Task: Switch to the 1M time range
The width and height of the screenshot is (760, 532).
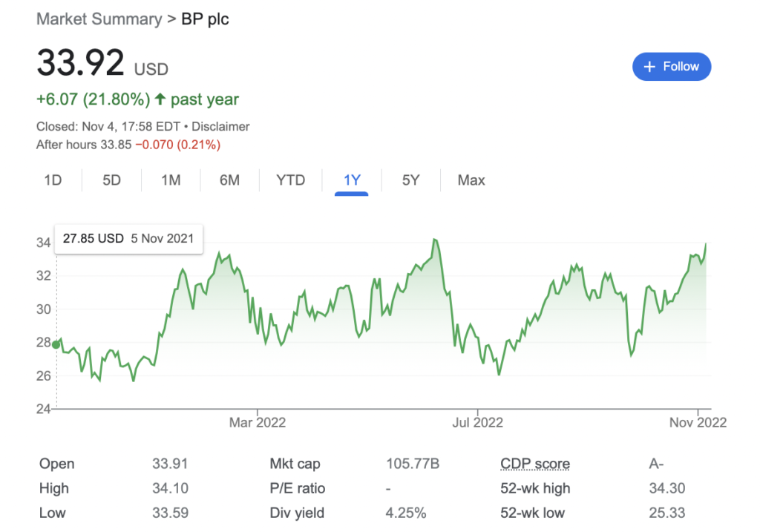Action: click(171, 180)
